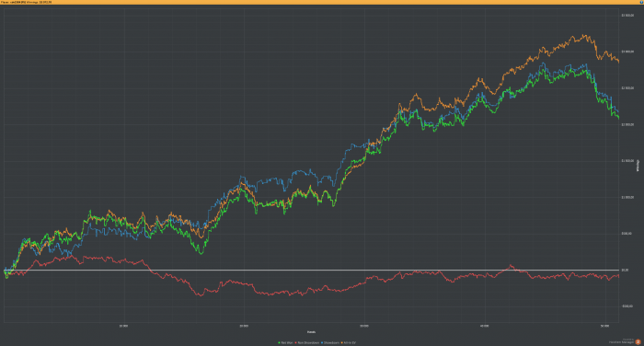Image resolution: width=644 pixels, height=346 pixels.
Task: Click the Hands x-axis title
Action: click(x=311, y=332)
